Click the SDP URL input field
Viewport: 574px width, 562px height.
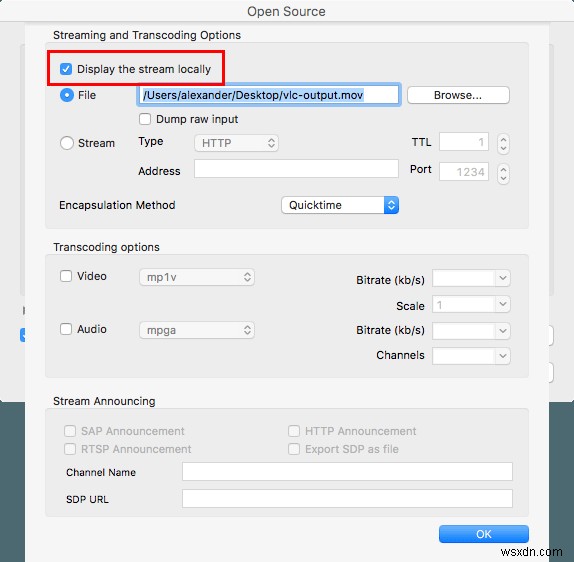(x=347, y=499)
